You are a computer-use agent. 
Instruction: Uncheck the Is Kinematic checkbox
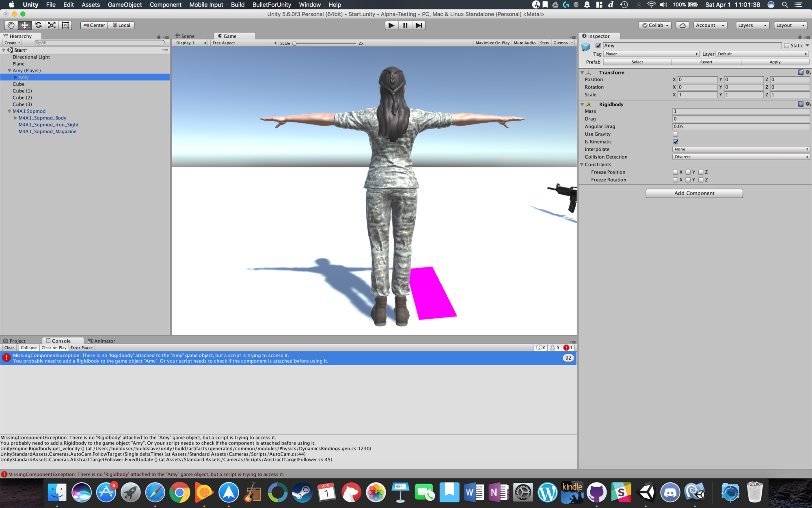pyautogui.click(x=675, y=142)
